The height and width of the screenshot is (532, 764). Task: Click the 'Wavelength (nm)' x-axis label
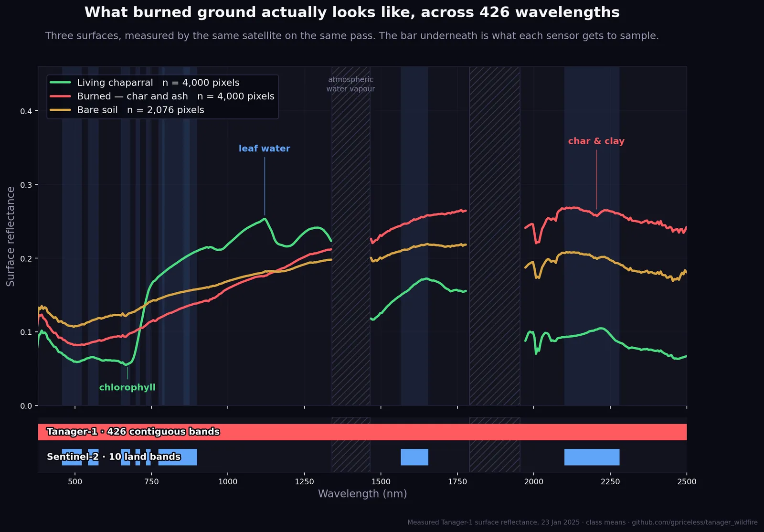pos(362,494)
